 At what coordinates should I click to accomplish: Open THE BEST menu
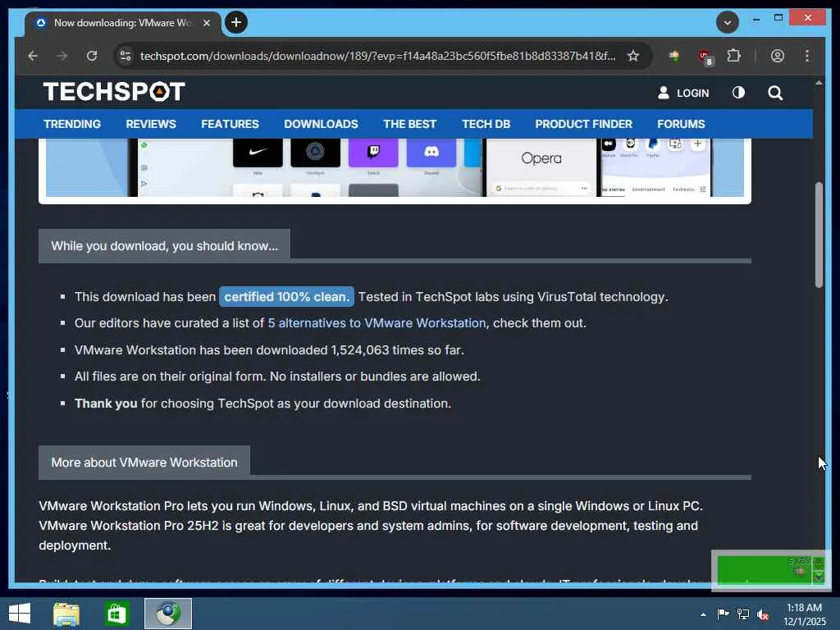click(x=410, y=124)
